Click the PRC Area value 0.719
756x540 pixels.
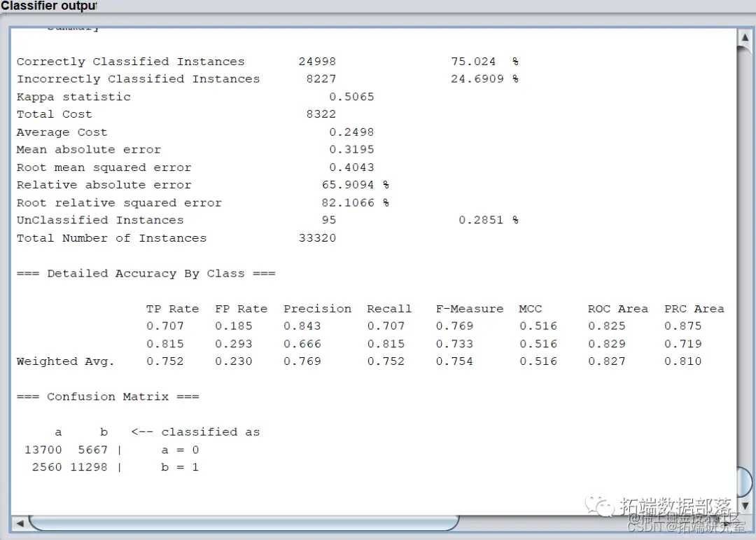point(682,344)
